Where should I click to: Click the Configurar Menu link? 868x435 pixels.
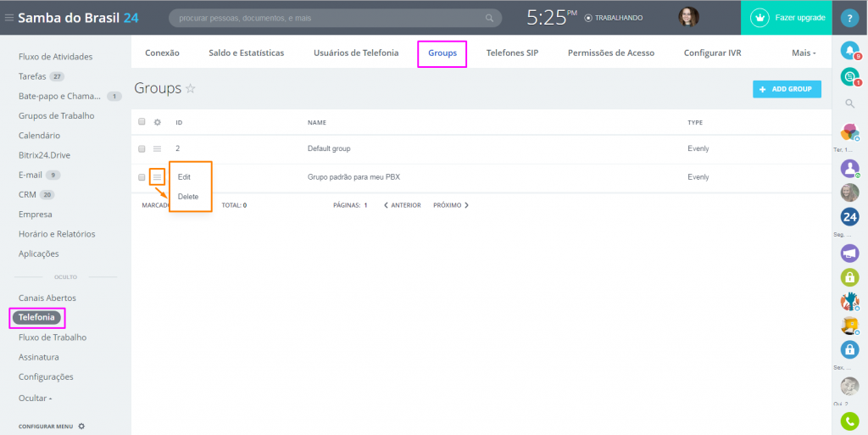click(x=46, y=427)
